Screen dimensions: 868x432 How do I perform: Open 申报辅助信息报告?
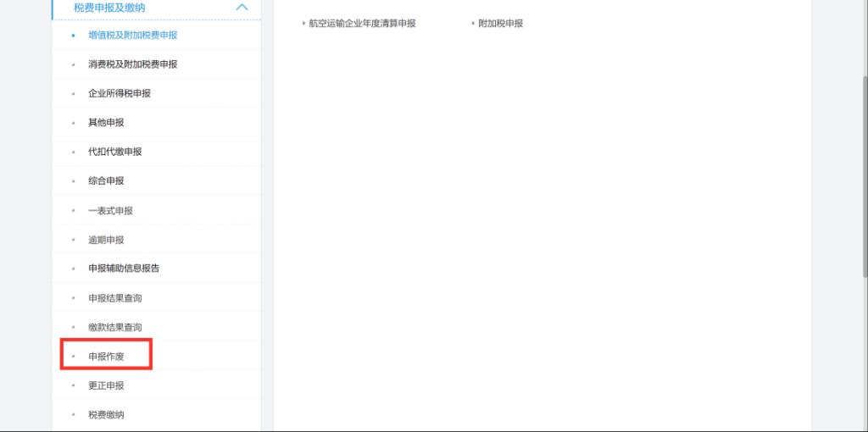coord(124,269)
